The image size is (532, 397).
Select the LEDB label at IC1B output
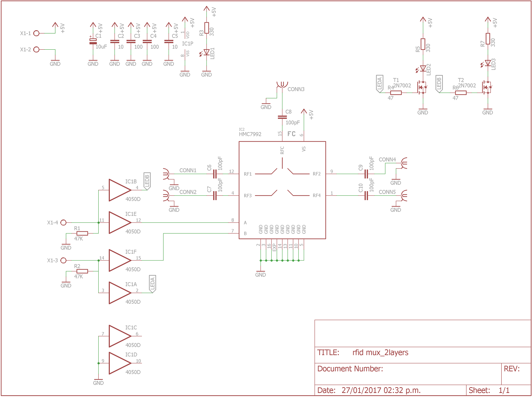pyautogui.click(x=147, y=181)
